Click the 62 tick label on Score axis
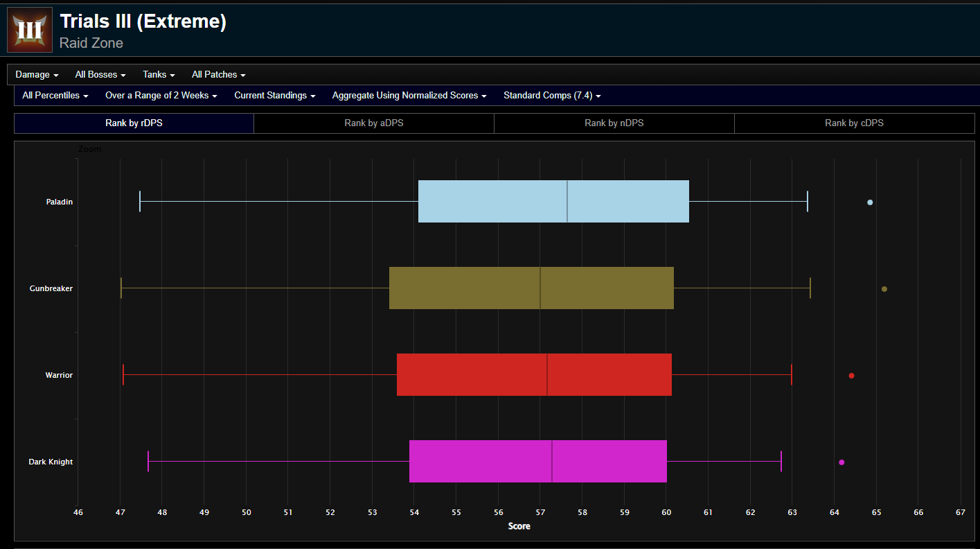980x549 pixels. point(750,512)
